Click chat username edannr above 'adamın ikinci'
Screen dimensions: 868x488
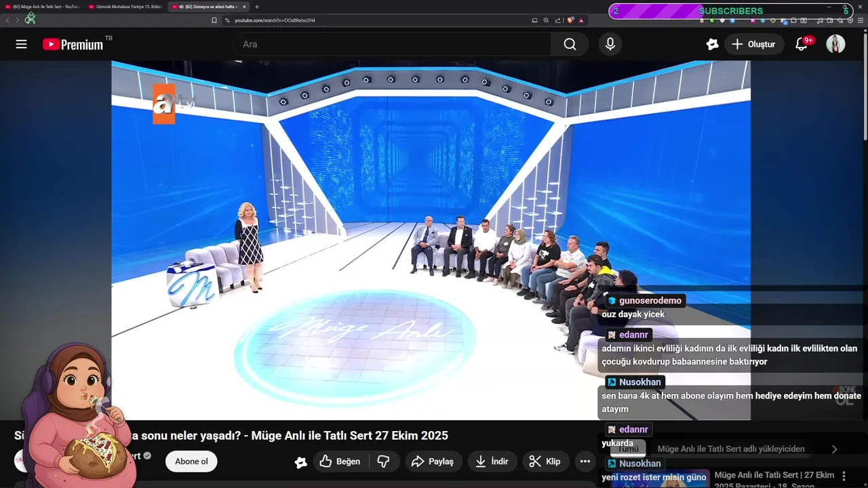click(633, 335)
